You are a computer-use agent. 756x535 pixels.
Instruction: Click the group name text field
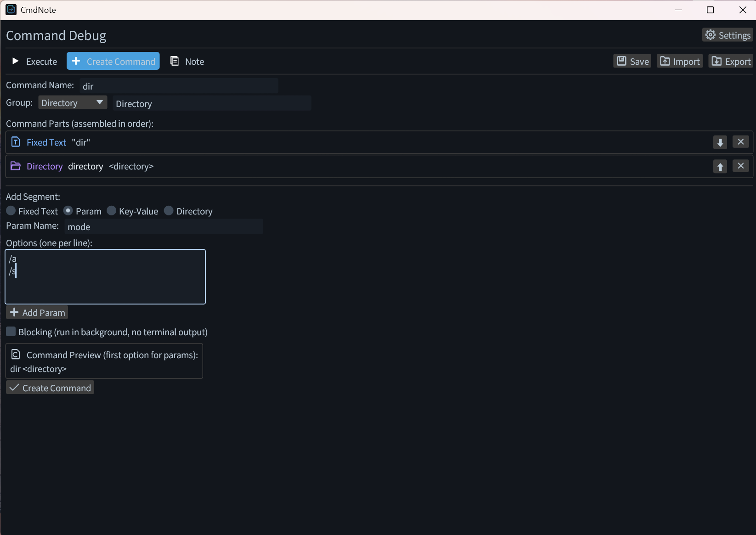[x=212, y=103]
